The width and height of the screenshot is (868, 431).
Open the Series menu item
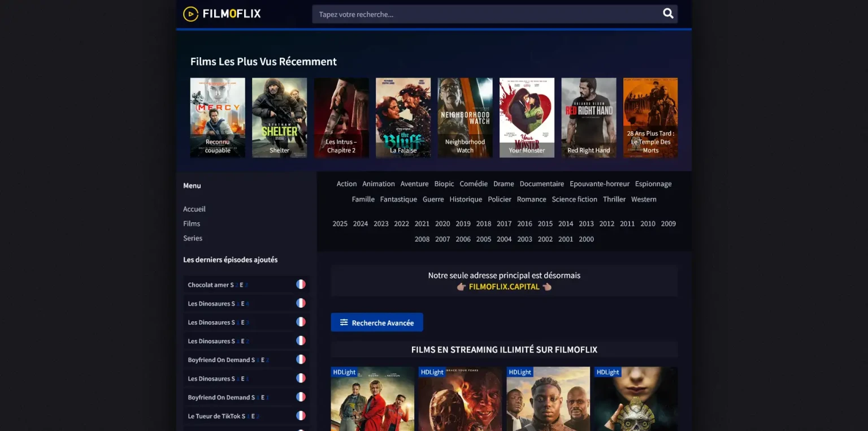[193, 239]
